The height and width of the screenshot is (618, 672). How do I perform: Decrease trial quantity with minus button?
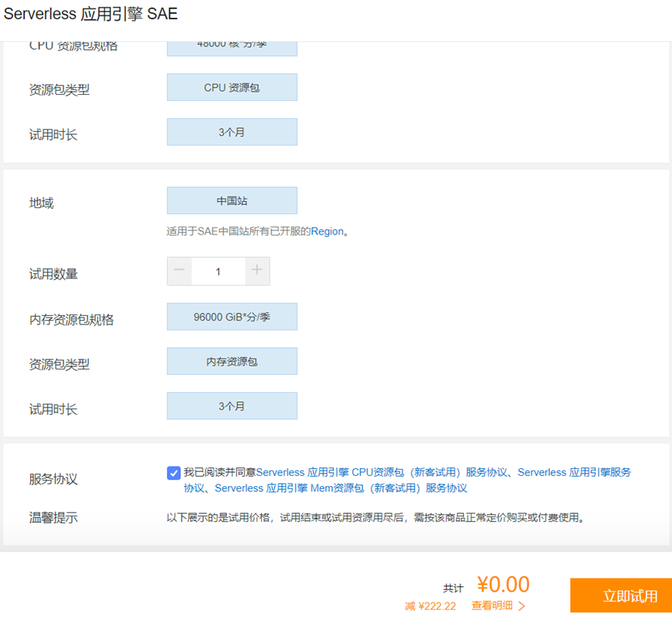[x=179, y=271]
